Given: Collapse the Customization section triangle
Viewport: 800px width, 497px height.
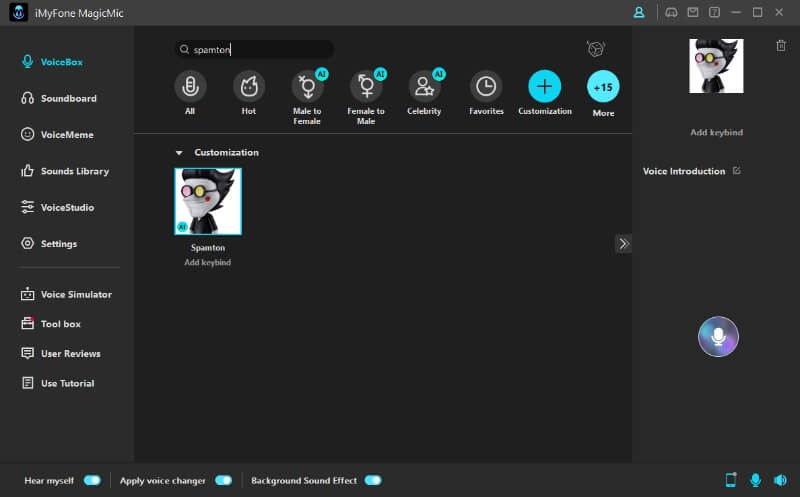Looking at the screenshot, I should (179, 153).
